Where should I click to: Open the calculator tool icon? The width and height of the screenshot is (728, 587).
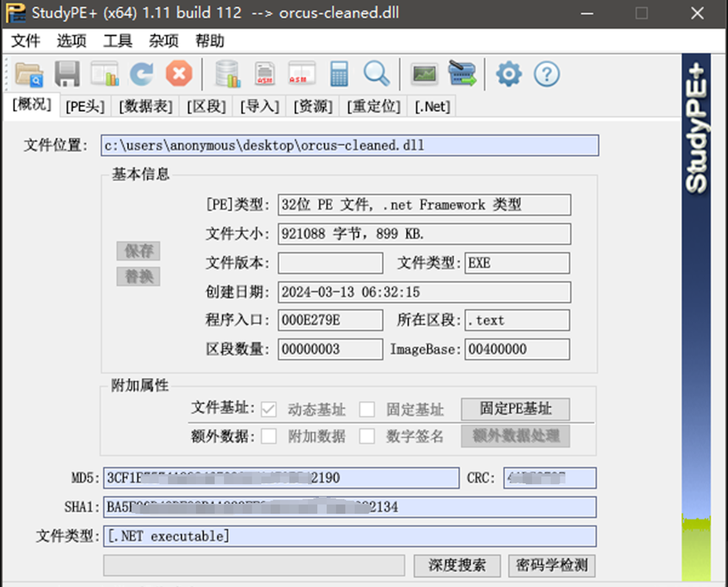pos(339,74)
